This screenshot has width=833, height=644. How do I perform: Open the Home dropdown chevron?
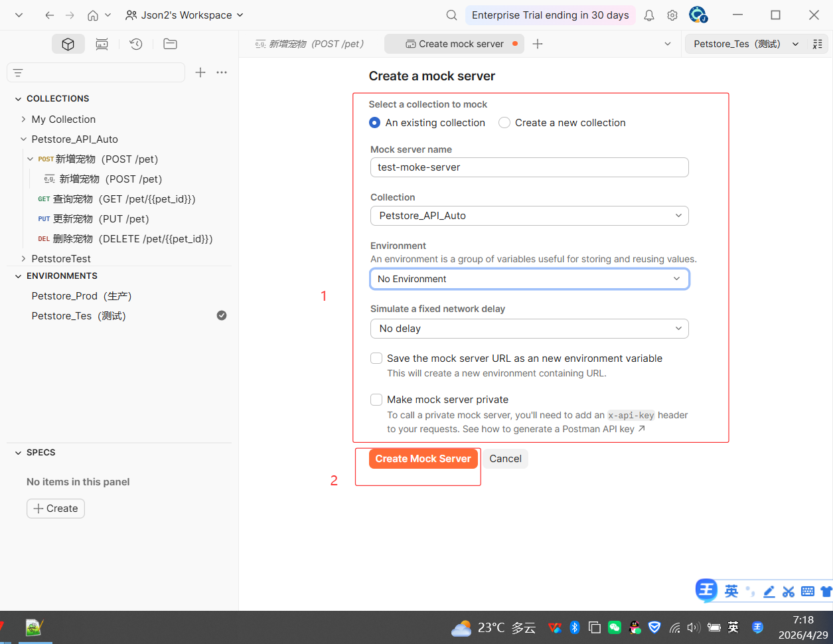coord(108,15)
